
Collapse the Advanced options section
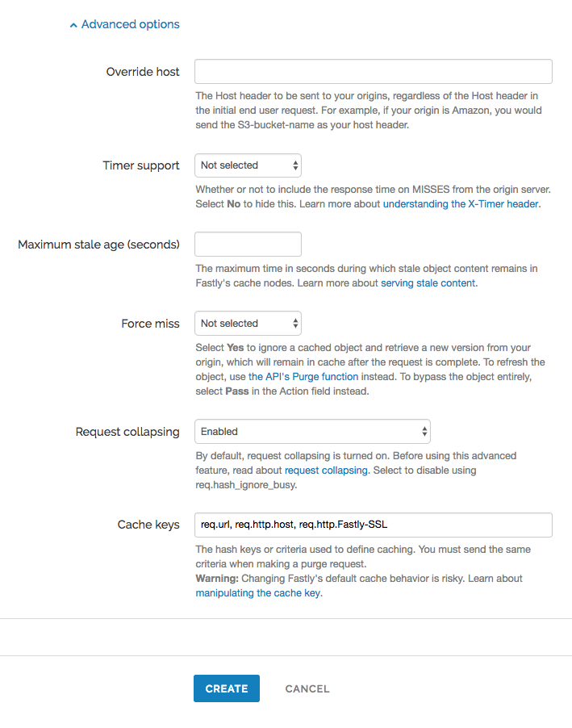point(123,24)
